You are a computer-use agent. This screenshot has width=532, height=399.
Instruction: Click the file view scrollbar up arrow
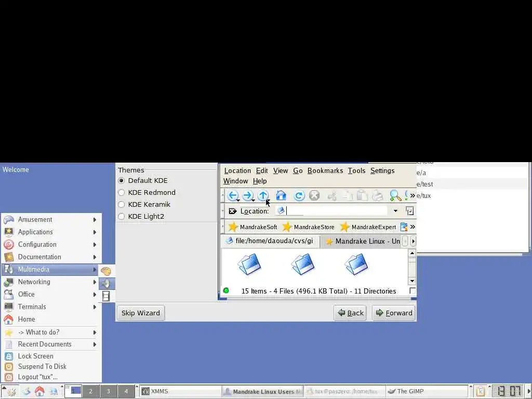coord(412,253)
